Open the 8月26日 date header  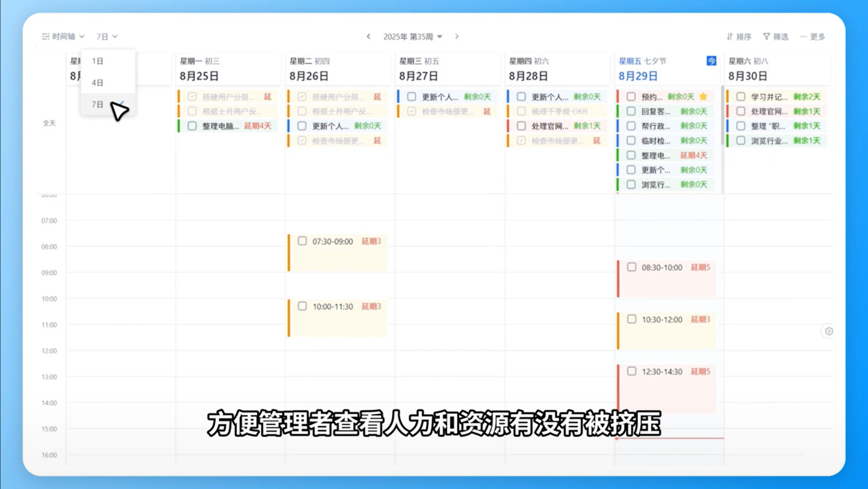(x=309, y=76)
